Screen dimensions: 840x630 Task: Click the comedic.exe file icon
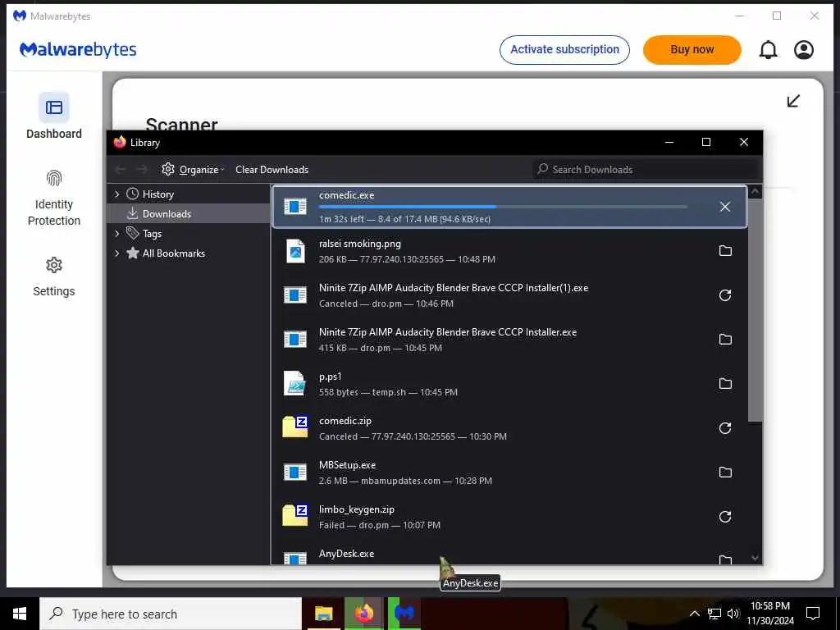(295, 206)
